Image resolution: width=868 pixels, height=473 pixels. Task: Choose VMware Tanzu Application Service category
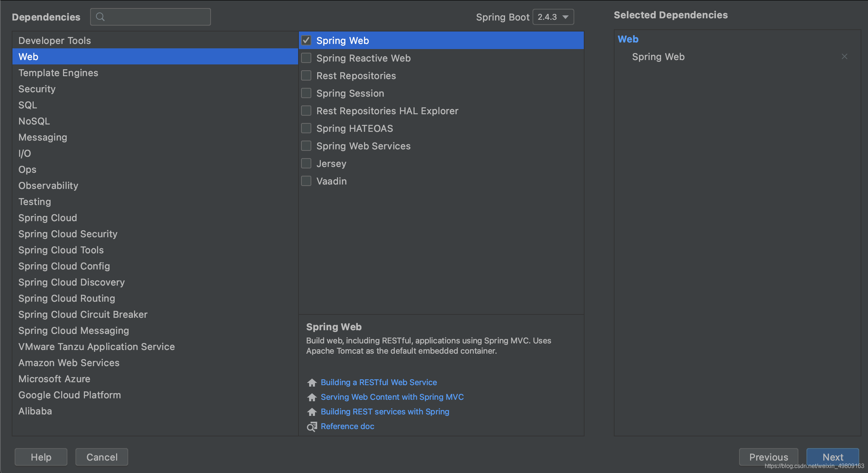(x=155, y=346)
